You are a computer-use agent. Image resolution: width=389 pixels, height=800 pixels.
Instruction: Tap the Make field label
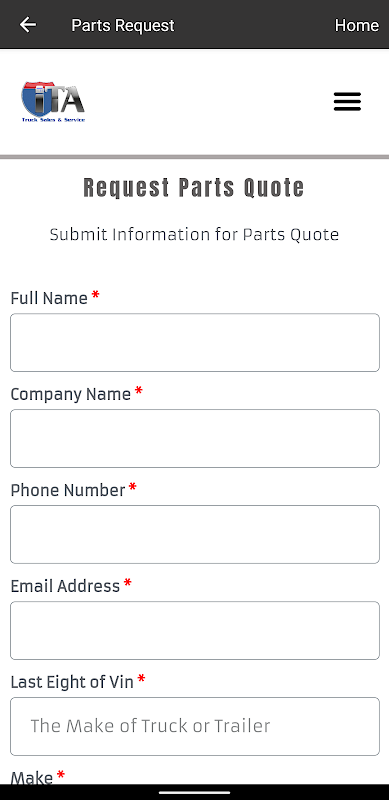(32, 778)
